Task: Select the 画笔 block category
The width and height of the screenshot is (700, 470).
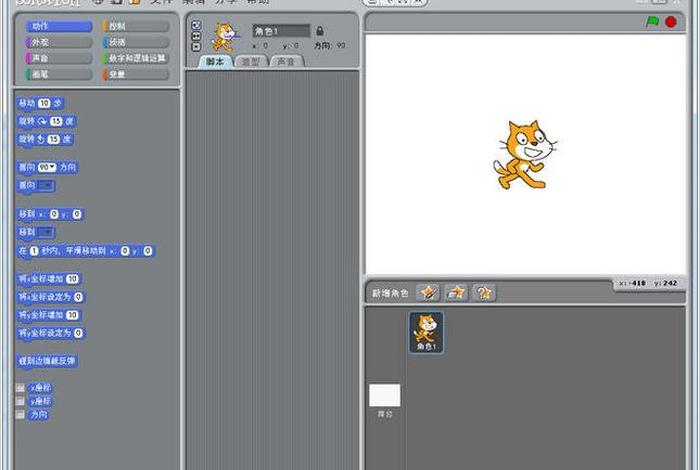Action: [58, 75]
